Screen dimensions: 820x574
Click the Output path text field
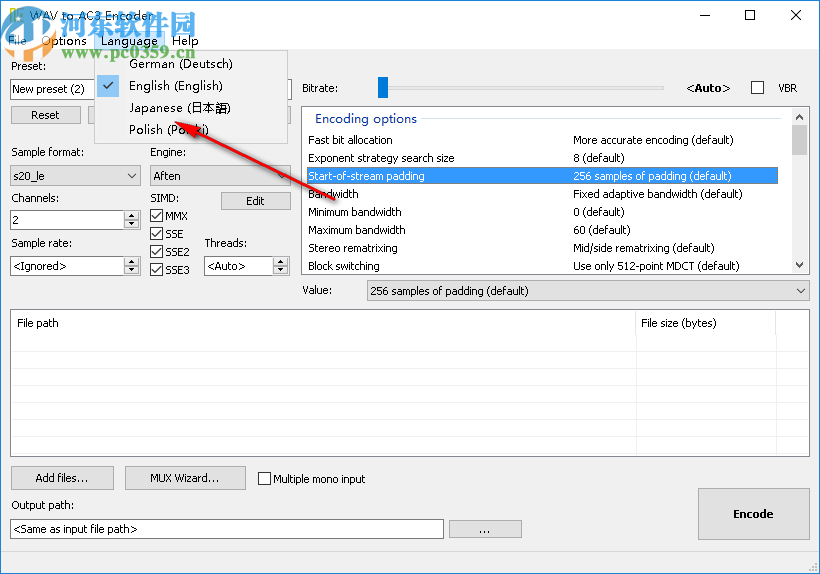227,529
